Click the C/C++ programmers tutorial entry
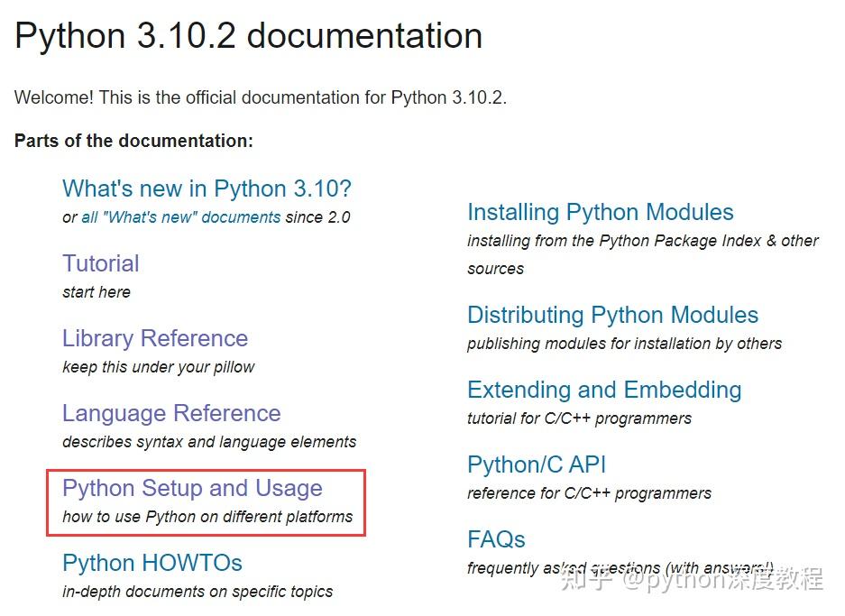 [579, 418]
